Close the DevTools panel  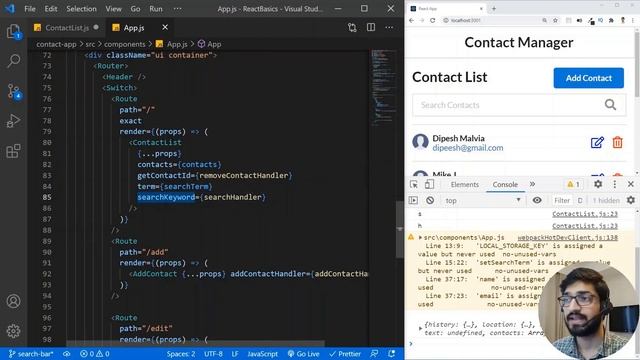click(631, 184)
